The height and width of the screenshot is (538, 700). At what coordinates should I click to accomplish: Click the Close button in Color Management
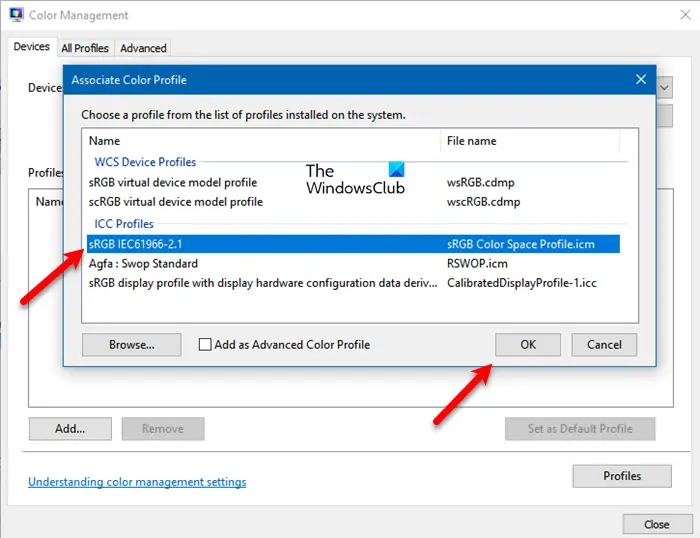pyautogui.click(x=657, y=524)
